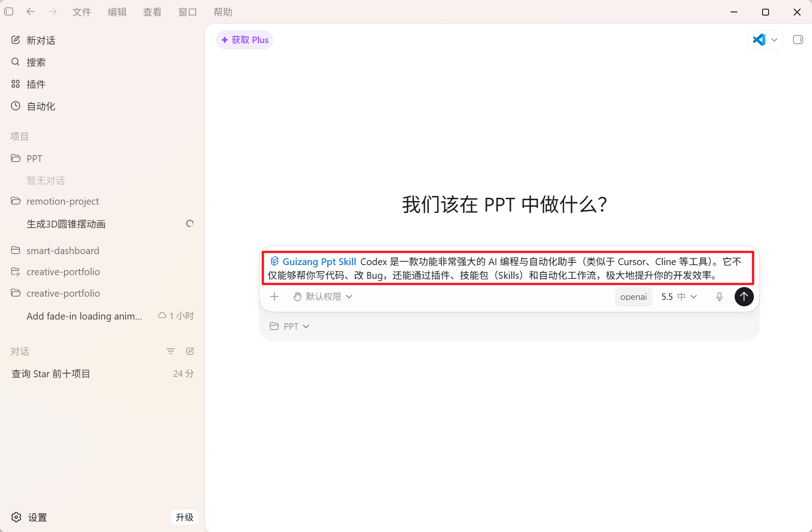Click the 新对话 compose icon

coord(16,40)
